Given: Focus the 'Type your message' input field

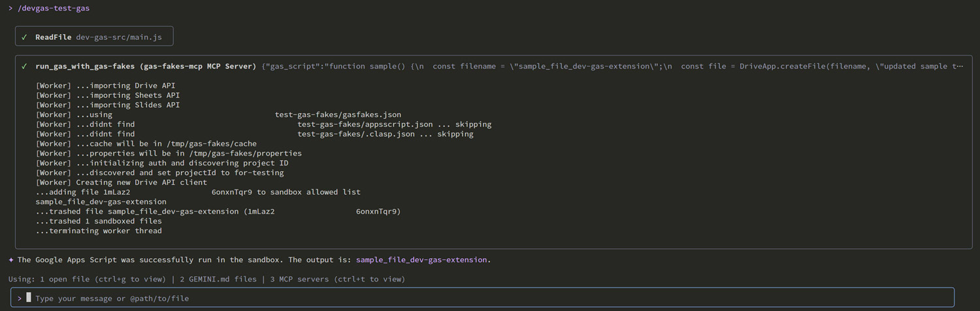Looking at the screenshot, I should pos(457,298).
